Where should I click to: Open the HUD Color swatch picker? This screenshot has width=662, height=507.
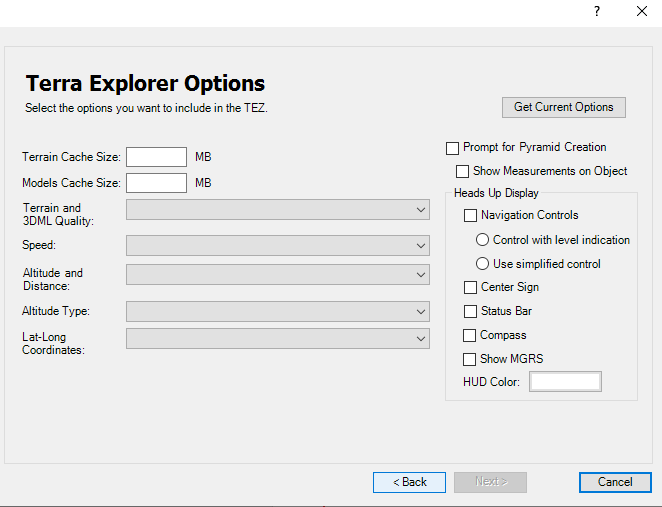(565, 382)
